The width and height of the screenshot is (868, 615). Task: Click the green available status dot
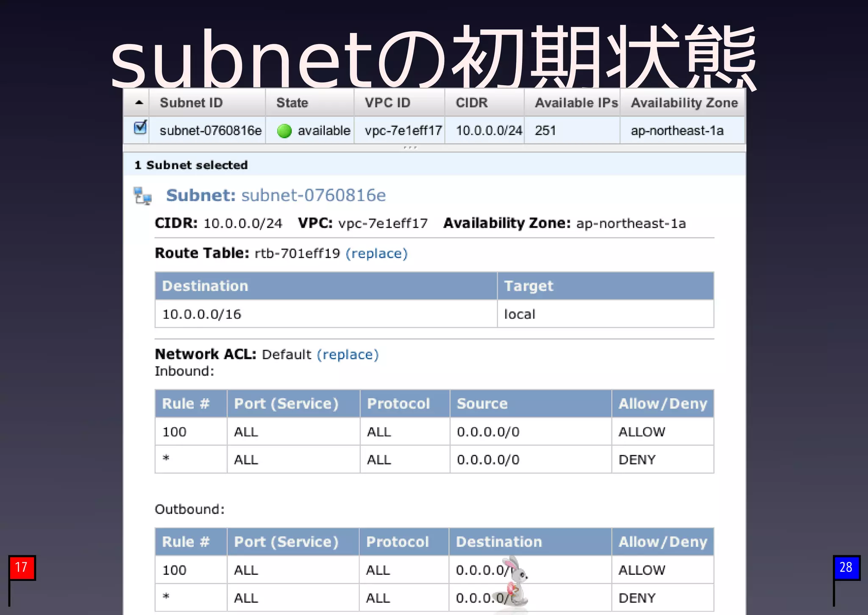click(x=284, y=131)
